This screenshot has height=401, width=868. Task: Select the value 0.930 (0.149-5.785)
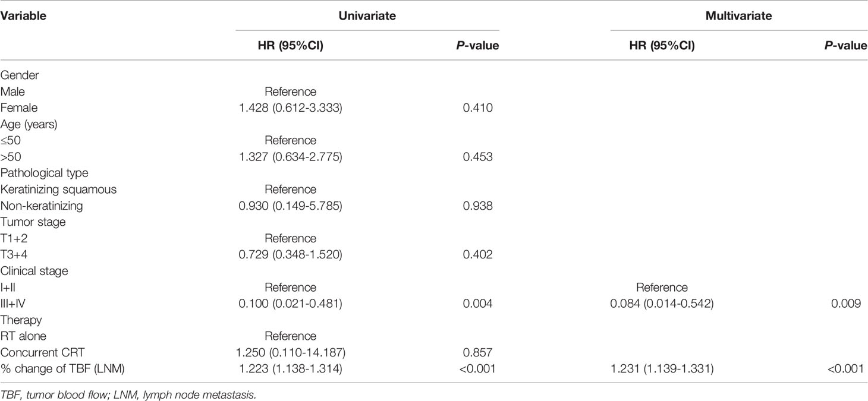tap(291, 206)
